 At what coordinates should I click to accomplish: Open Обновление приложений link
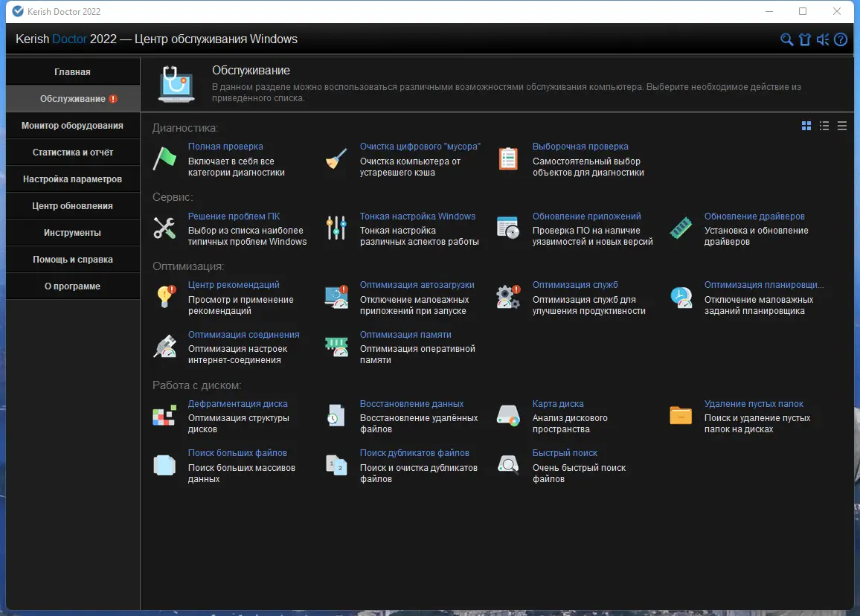586,216
